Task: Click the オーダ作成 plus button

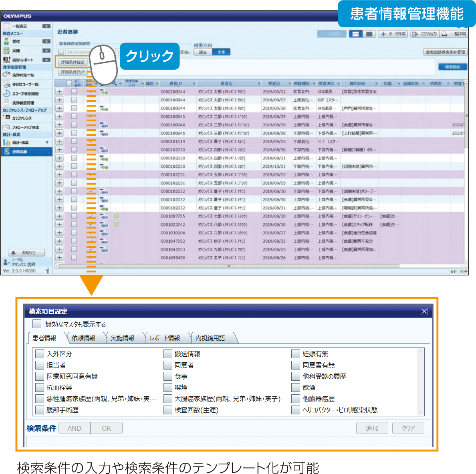Action: click(393, 34)
